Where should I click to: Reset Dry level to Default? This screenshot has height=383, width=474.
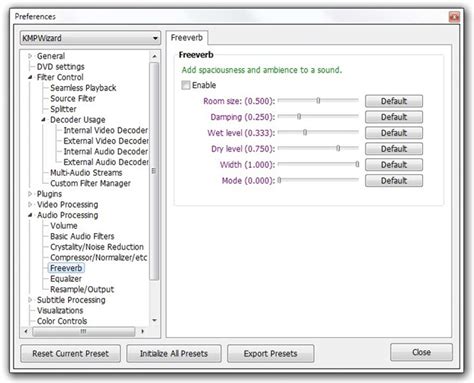394,149
